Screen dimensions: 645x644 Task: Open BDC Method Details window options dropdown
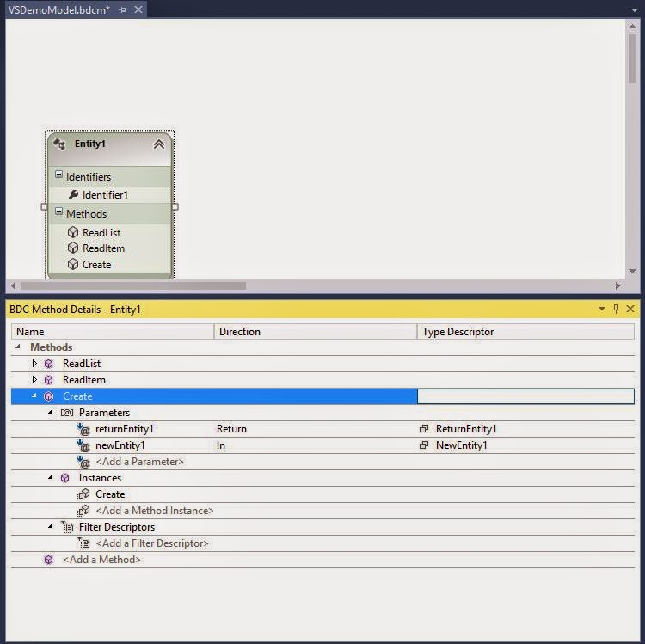[602, 309]
